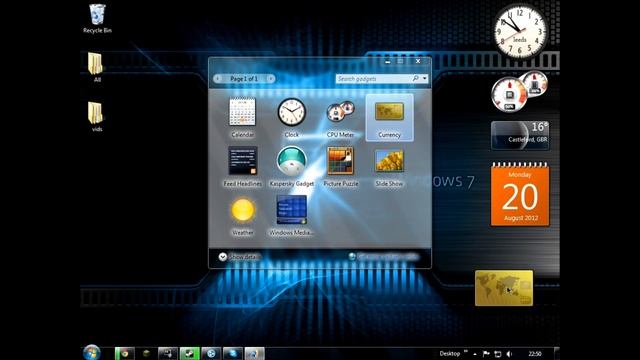The width and height of the screenshot is (640, 360).
Task: Click the Show desktop strip
Action: pos(556,353)
